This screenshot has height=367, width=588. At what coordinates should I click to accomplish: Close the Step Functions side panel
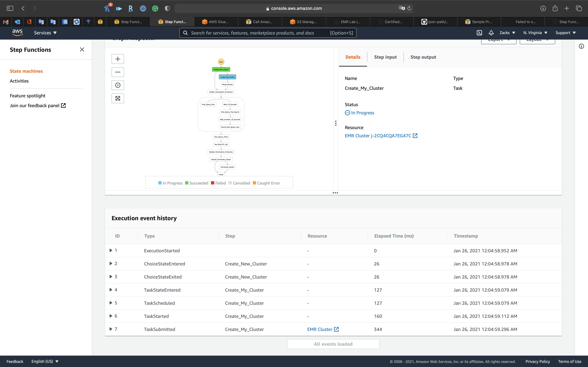[x=82, y=49]
